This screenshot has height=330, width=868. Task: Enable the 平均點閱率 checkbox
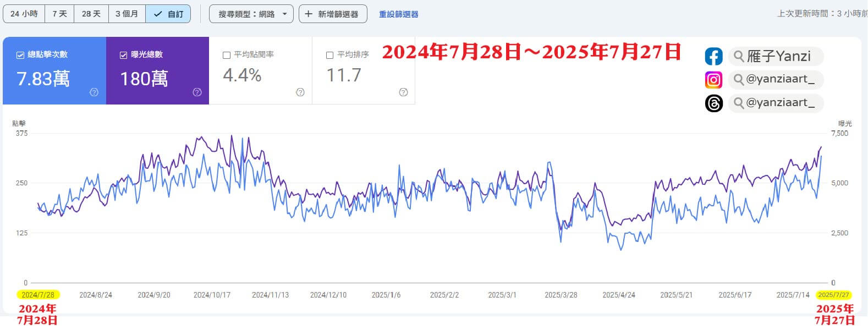pos(227,55)
